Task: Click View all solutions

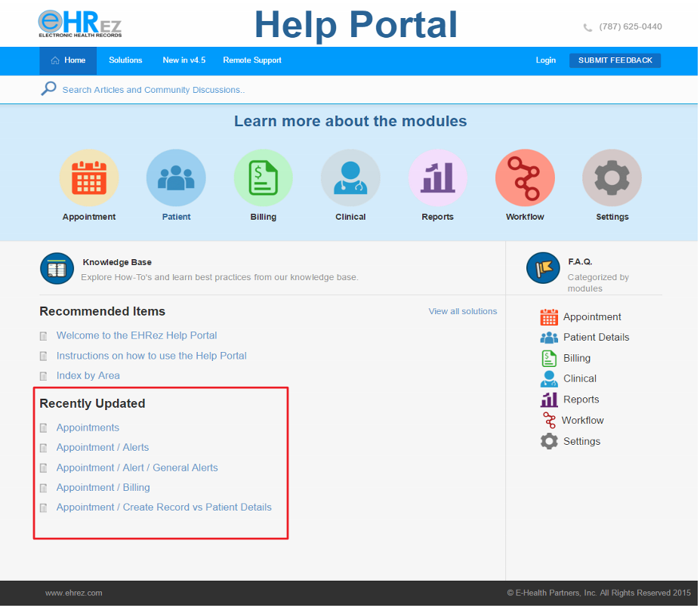Action: (x=462, y=311)
